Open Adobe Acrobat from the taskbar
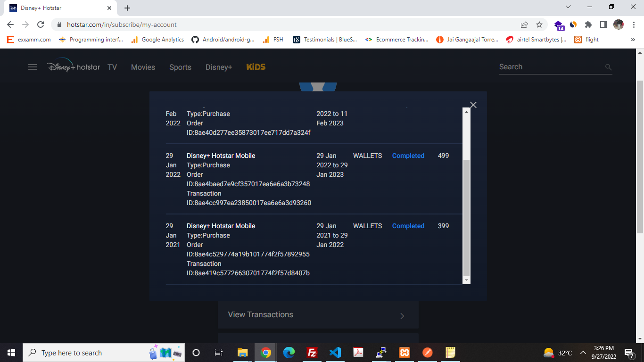The width and height of the screenshot is (644, 362). [x=358, y=352]
